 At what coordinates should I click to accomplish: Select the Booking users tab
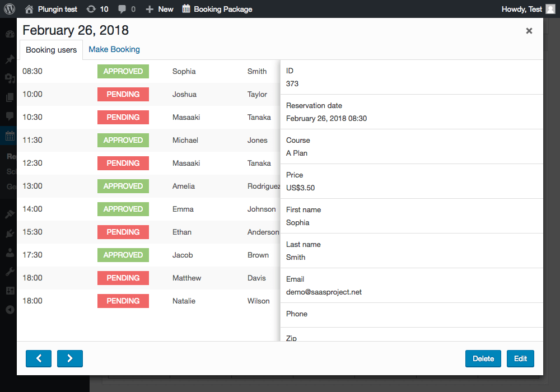click(51, 50)
